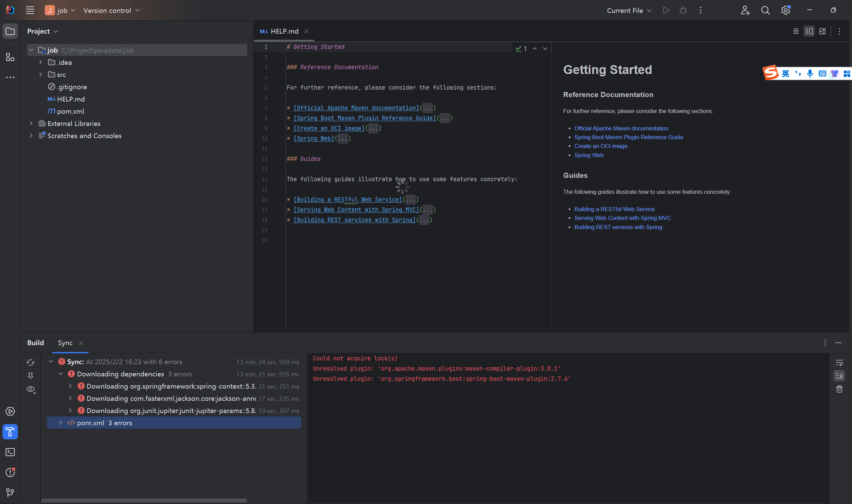Open Build panel options menu
Viewport: 852px width, 504px height.
825,343
